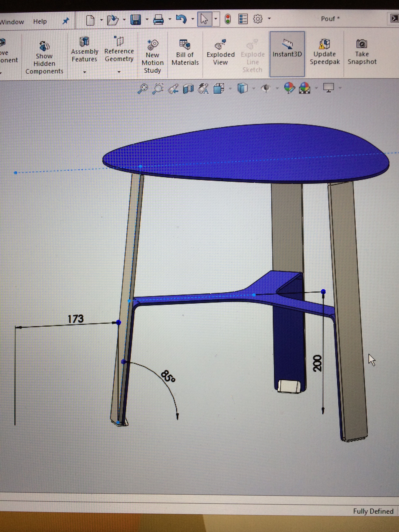Insert a Bill of Materials
Screen dimensions: 399x532
click(185, 52)
